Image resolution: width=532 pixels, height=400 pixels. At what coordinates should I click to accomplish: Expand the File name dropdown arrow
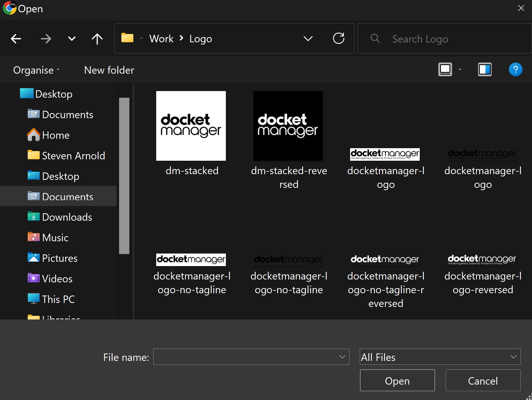342,357
